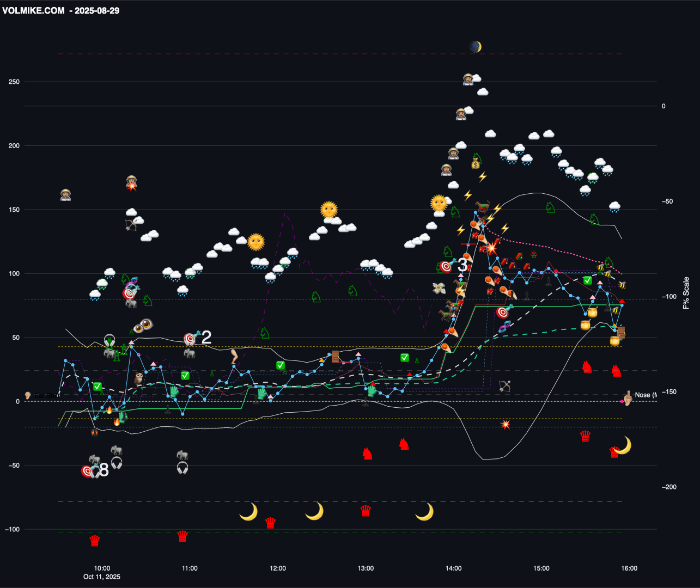Click the ear emoji on the left edge

pos(28,395)
